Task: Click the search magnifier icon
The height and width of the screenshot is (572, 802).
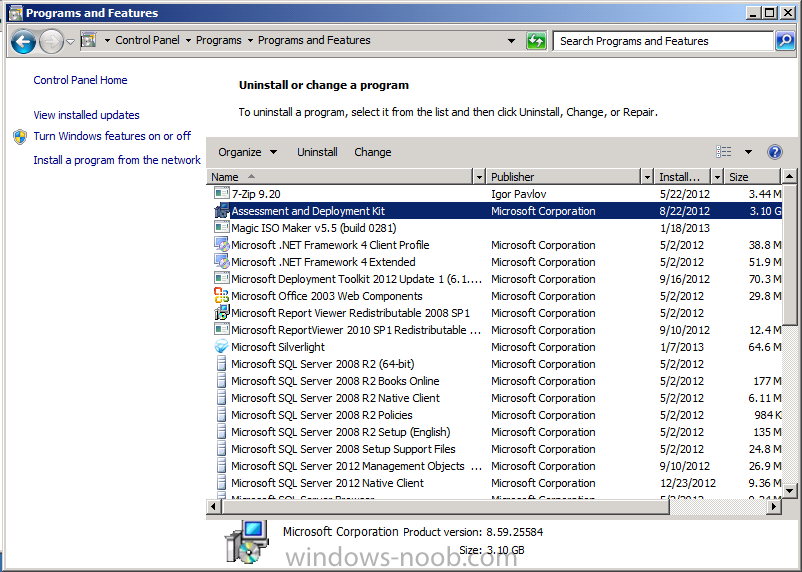Action: (x=785, y=41)
